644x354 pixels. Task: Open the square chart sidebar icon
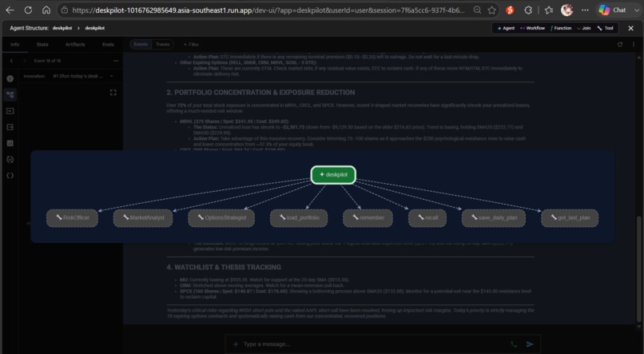coord(10,143)
